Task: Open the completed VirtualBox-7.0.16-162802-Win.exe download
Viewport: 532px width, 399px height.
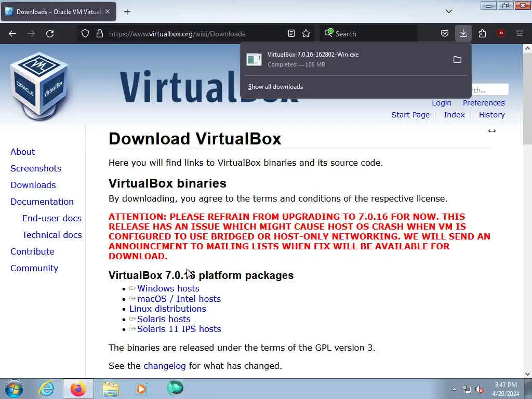Action: click(345, 59)
